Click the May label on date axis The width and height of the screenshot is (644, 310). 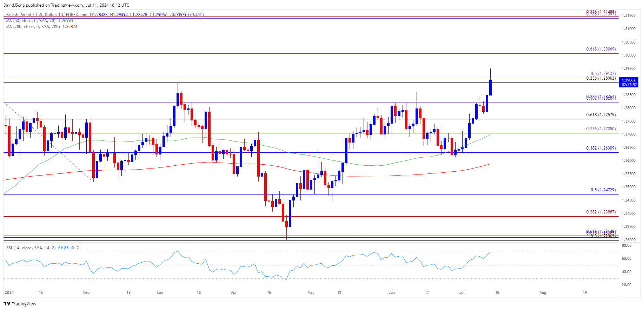[311, 292]
